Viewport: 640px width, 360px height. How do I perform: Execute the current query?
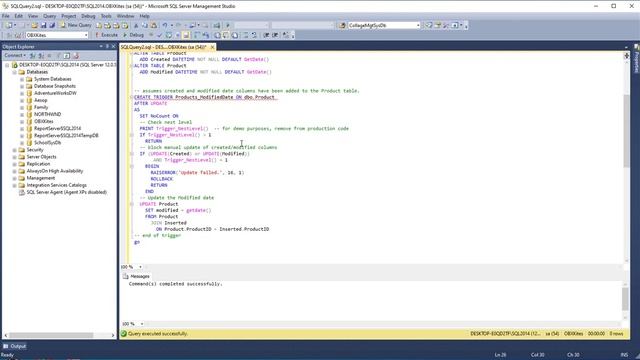tap(106, 35)
